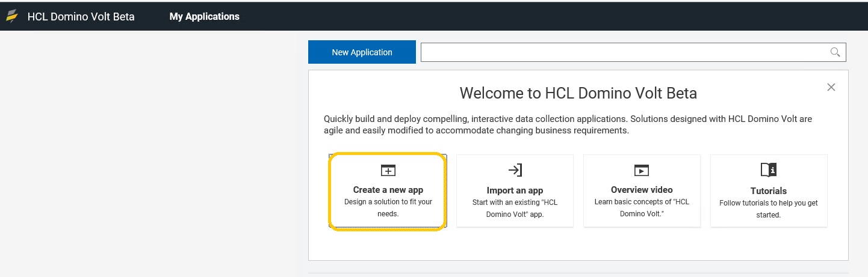Screen dimensions: 868x277
Task: Click the HCL Domino Volt lightning logo
Action: 12,16
